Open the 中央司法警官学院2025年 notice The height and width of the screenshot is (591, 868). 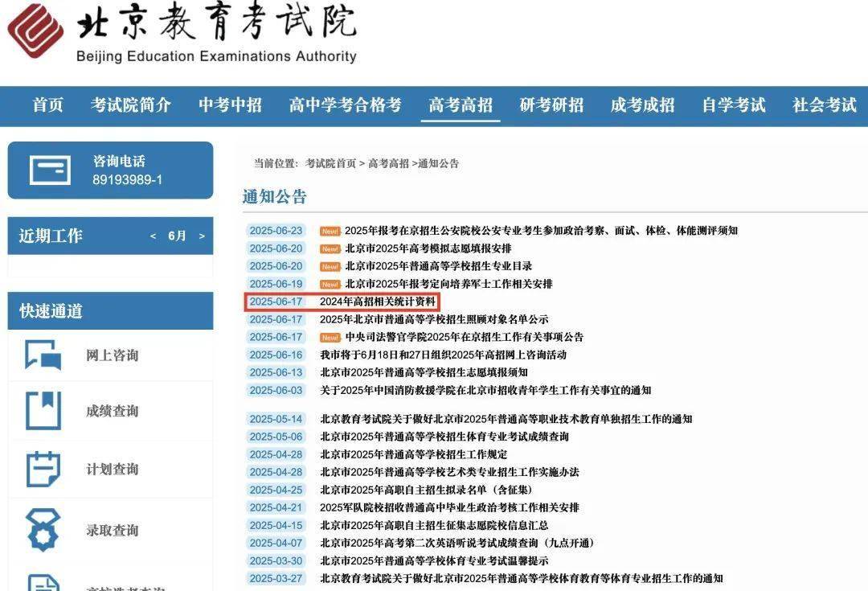click(x=465, y=337)
